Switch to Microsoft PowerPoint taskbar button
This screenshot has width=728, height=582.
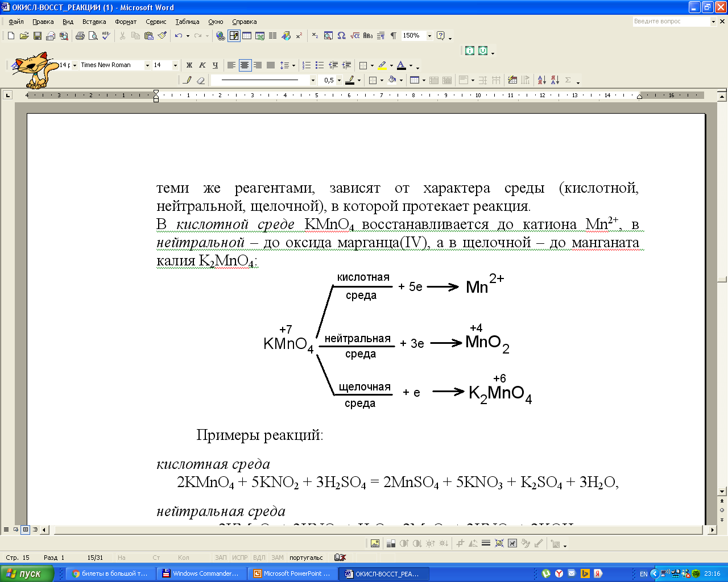point(292,573)
